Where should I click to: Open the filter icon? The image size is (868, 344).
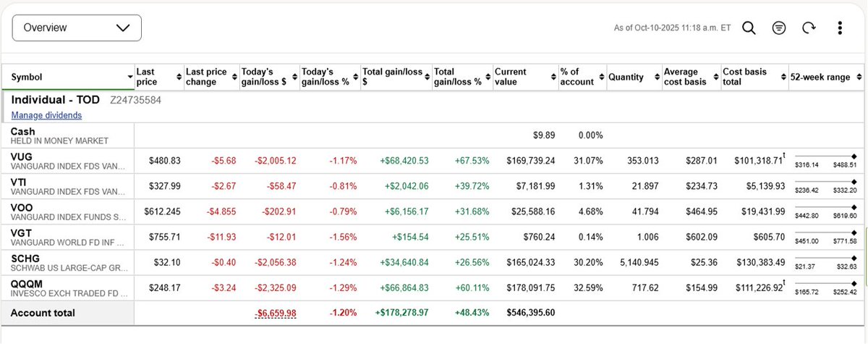(x=779, y=28)
